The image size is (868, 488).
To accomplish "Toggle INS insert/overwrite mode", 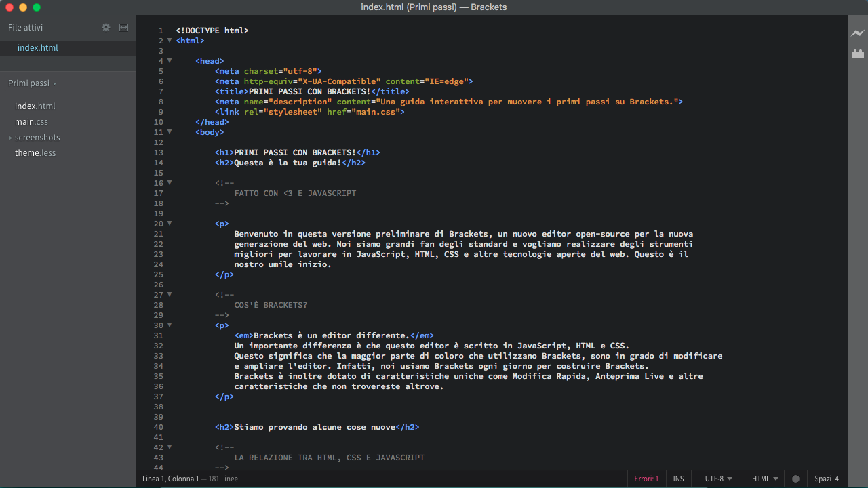I will 678,479.
